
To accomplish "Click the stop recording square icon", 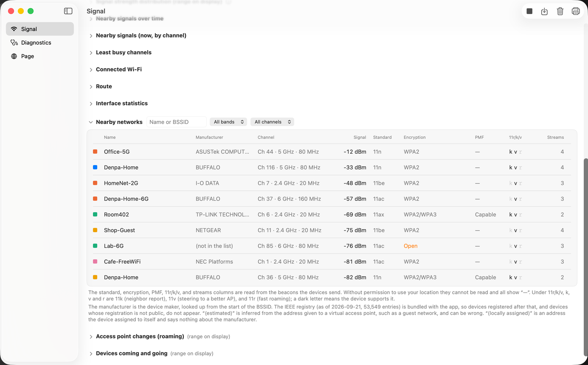I will [x=529, y=11].
